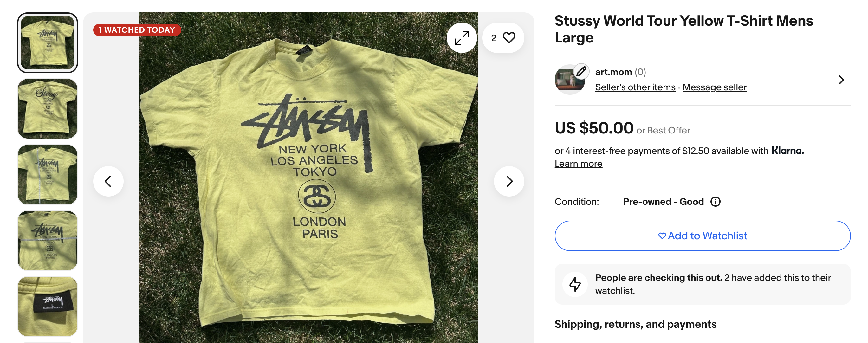Click the pencil edit icon on seller avatar
Image resolution: width=868 pixels, height=343 pixels.
click(581, 71)
